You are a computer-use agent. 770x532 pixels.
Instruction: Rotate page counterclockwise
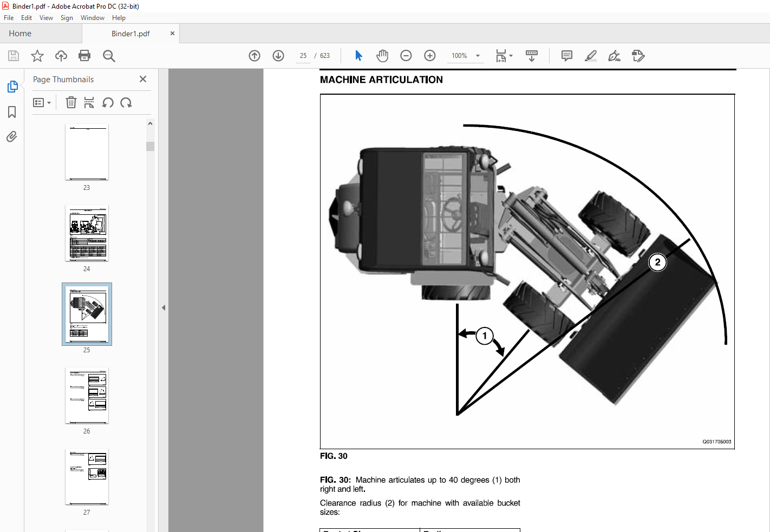pyautogui.click(x=108, y=102)
